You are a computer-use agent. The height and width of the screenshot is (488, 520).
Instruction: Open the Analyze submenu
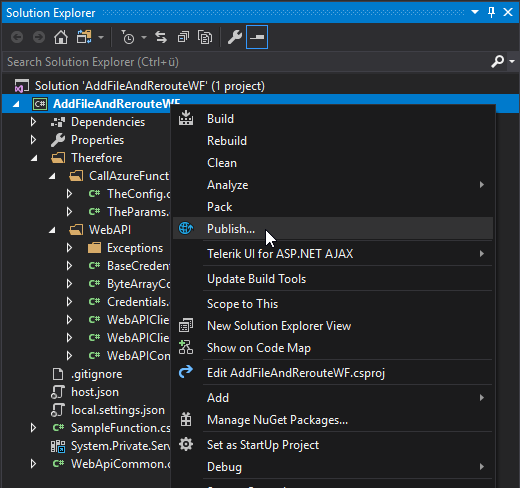pos(333,185)
